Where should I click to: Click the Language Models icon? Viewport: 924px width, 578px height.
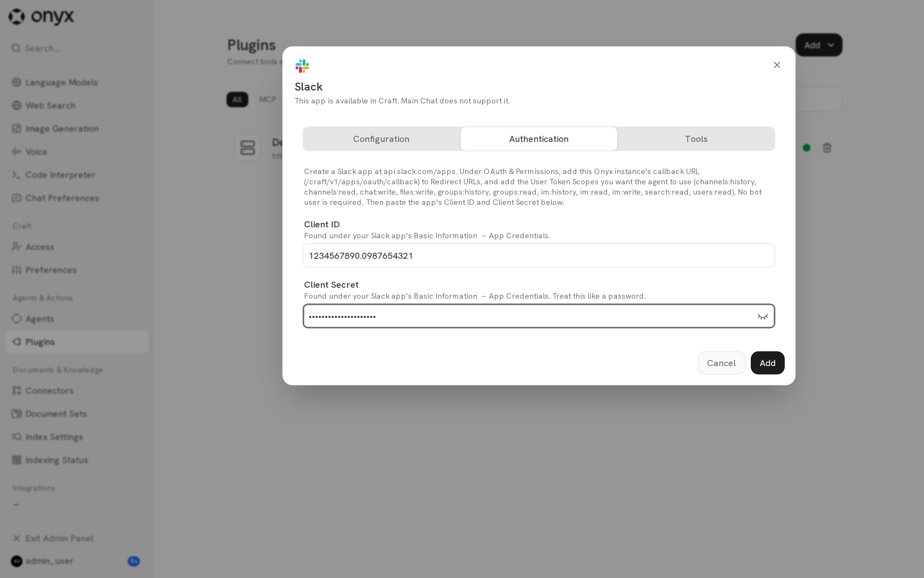coord(16,82)
